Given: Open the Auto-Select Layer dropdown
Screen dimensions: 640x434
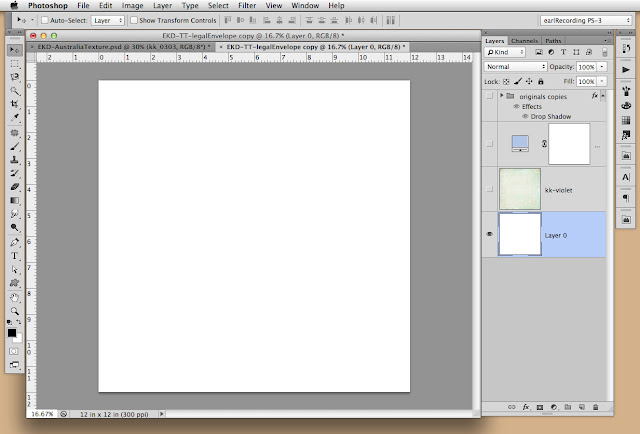Looking at the screenshot, I should [107, 20].
